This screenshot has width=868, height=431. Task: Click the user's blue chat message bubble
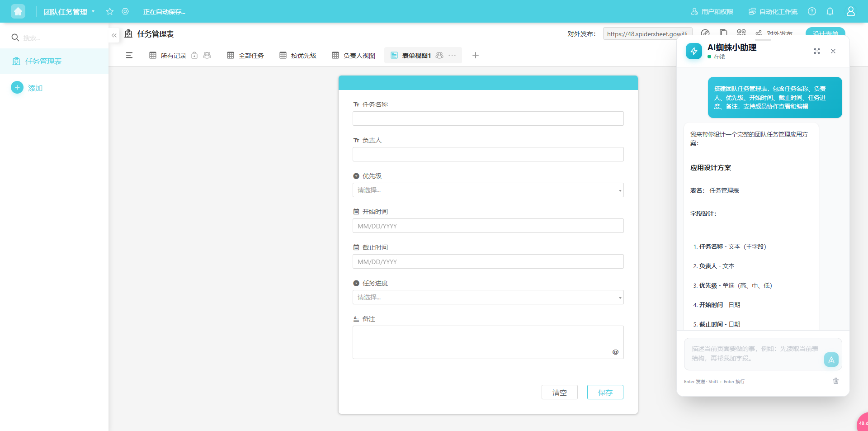point(775,97)
